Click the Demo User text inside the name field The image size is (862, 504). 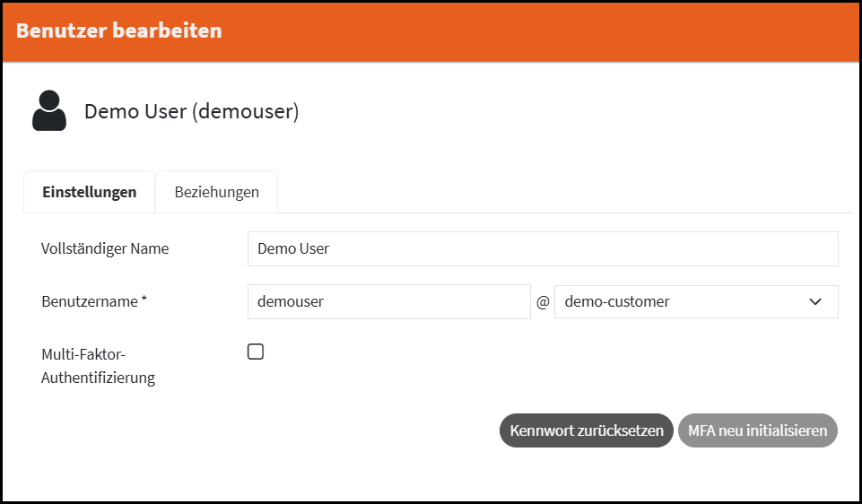click(293, 249)
